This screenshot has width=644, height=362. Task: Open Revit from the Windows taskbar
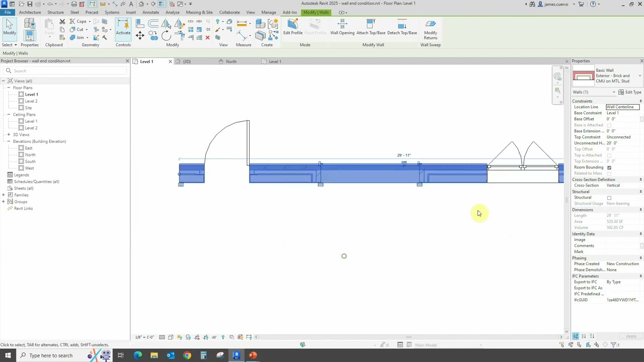tap(236, 355)
